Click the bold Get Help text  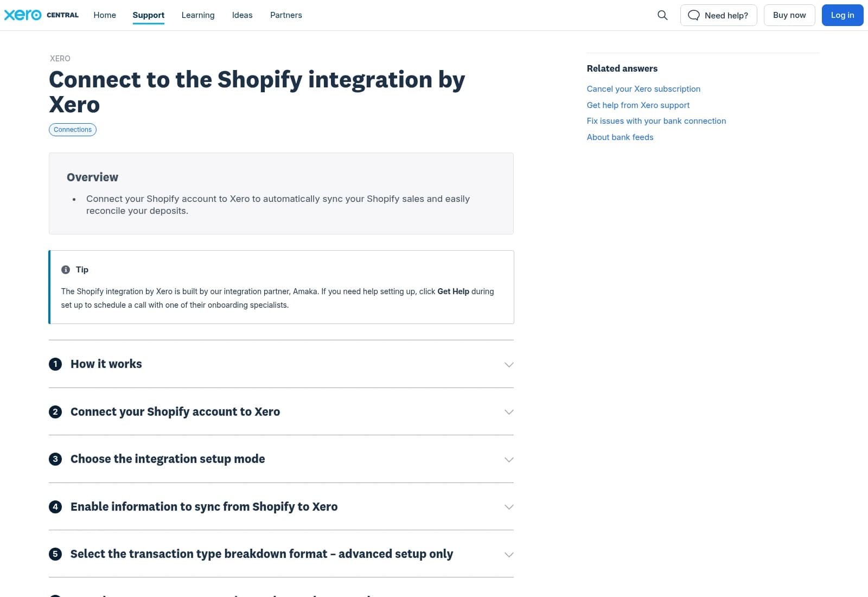point(454,291)
